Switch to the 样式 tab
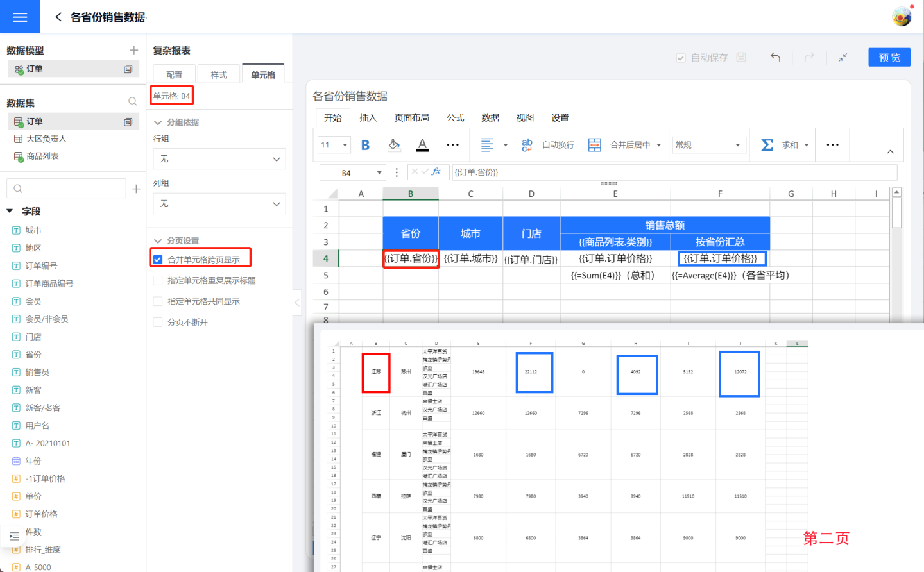The image size is (924, 572). click(219, 75)
